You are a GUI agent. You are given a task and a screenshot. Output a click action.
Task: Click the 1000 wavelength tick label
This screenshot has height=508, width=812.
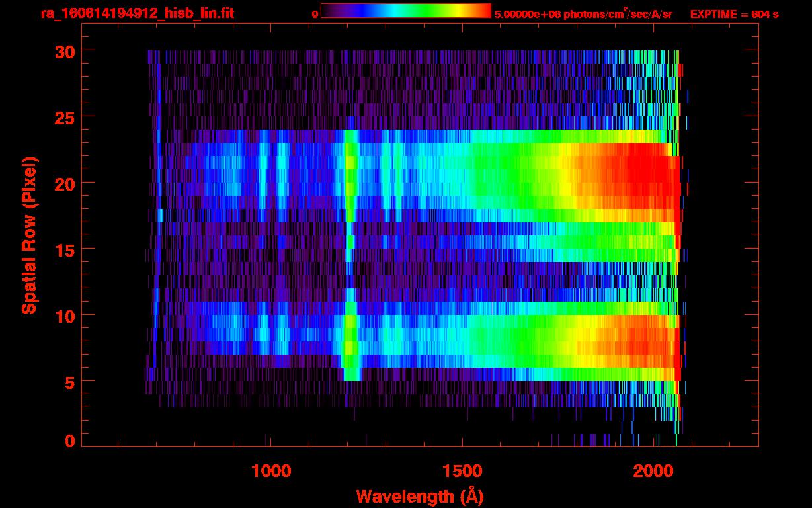point(271,471)
